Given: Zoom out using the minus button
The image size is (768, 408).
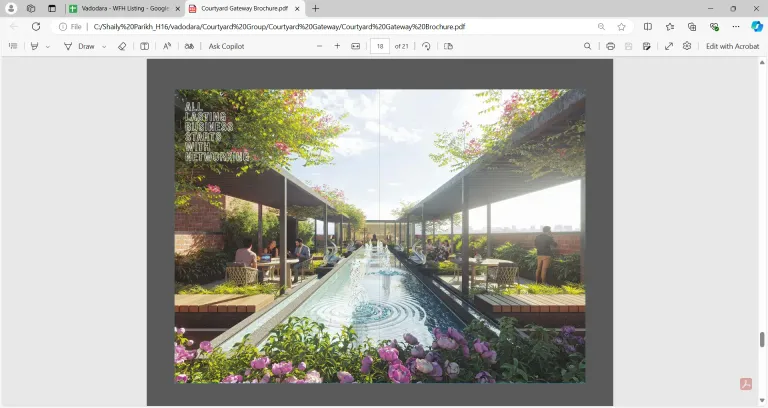Looking at the screenshot, I should click(x=319, y=46).
